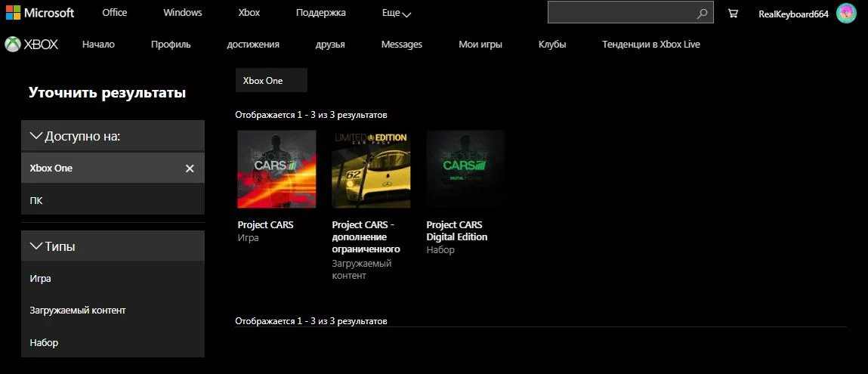Open the Project CARS game thumbnail

pos(276,168)
